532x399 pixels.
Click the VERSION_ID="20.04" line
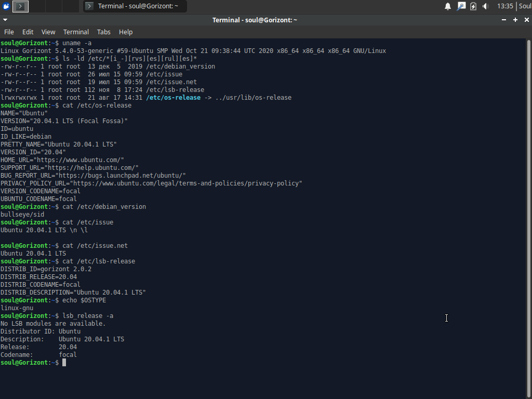[33, 152]
